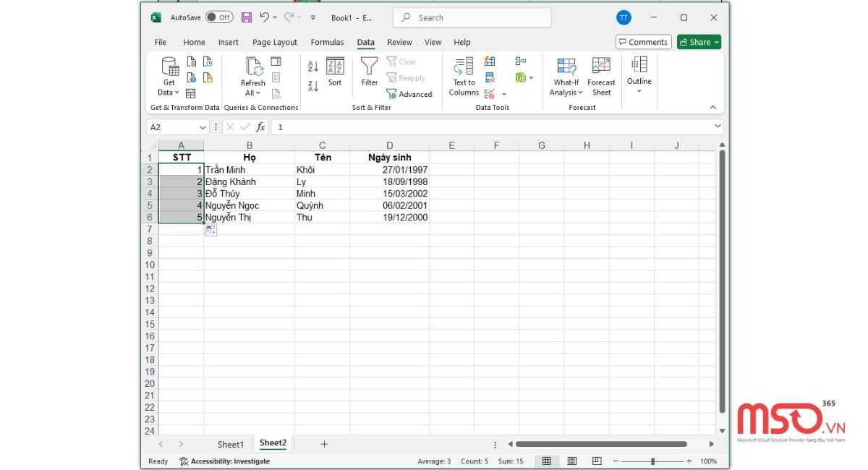This screenshot has width=868, height=470.
Task: Switch to the Formulas tab
Action: (328, 42)
